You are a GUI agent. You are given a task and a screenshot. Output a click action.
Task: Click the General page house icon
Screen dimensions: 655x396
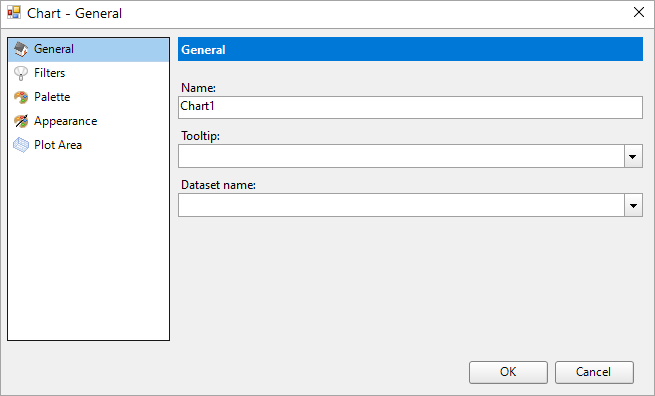pyautogui.click(x=21, y=49)
